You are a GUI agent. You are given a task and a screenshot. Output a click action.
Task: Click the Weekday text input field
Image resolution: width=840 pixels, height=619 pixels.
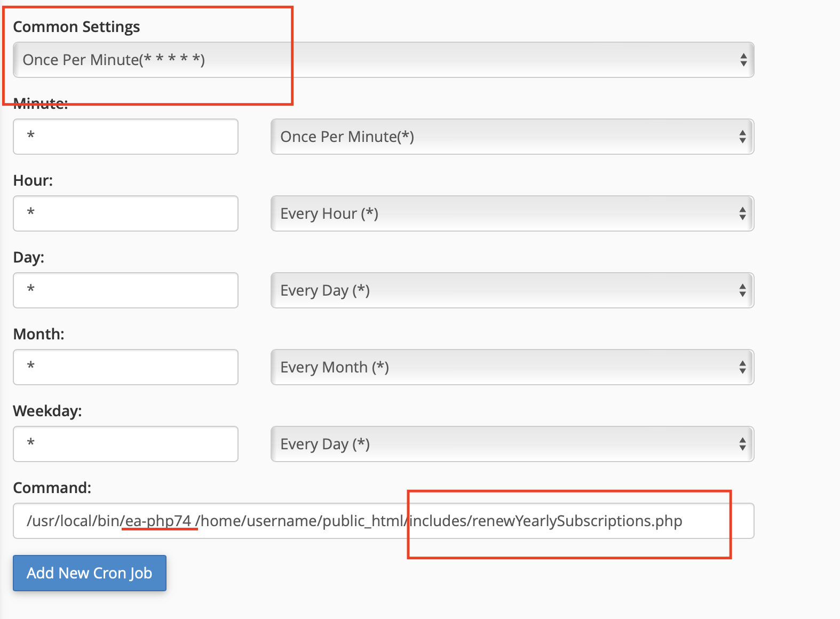(125, 444)
